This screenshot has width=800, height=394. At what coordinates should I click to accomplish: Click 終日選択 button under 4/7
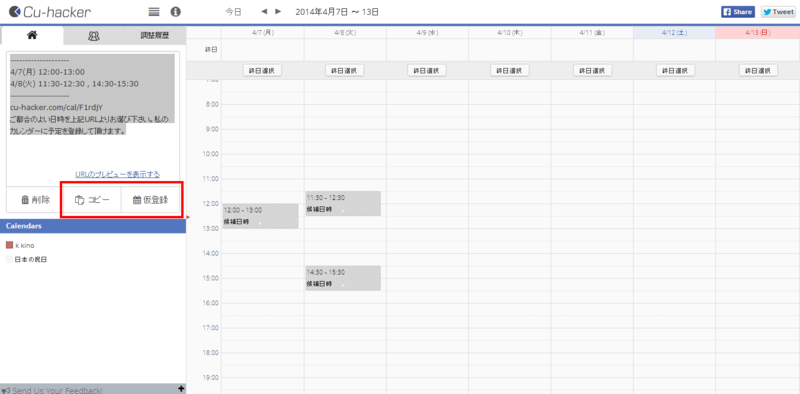[x=262, y=71]
